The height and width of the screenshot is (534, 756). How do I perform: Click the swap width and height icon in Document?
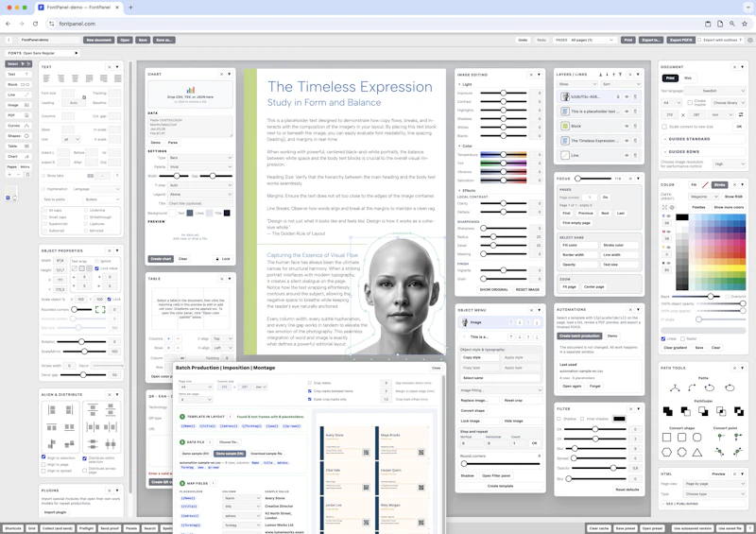[x=741, y=114]
